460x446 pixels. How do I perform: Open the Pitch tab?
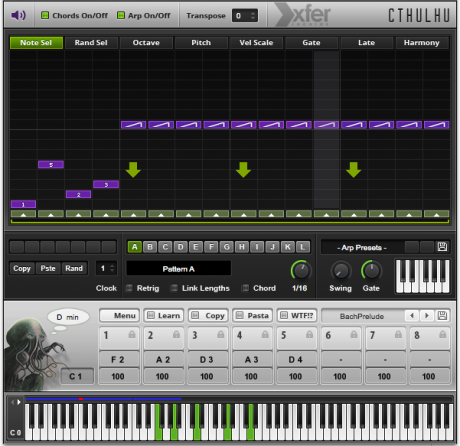tap(201, 43)
